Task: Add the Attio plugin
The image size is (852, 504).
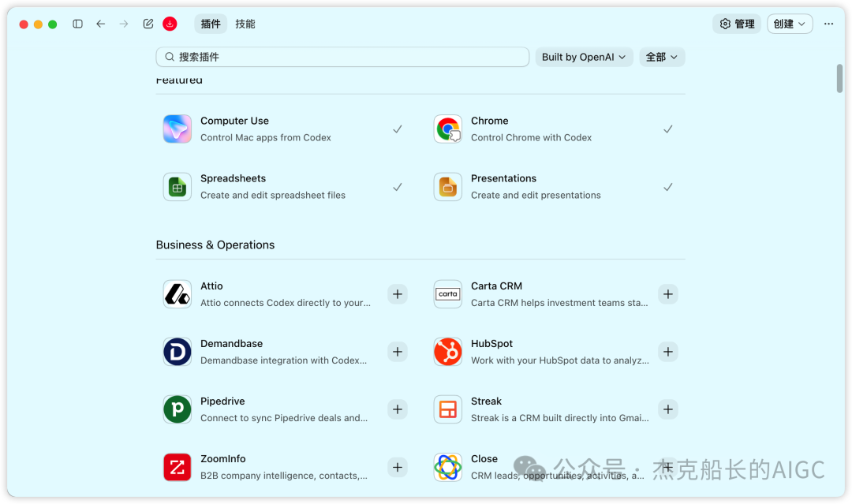Action: (x=397, y=294)
